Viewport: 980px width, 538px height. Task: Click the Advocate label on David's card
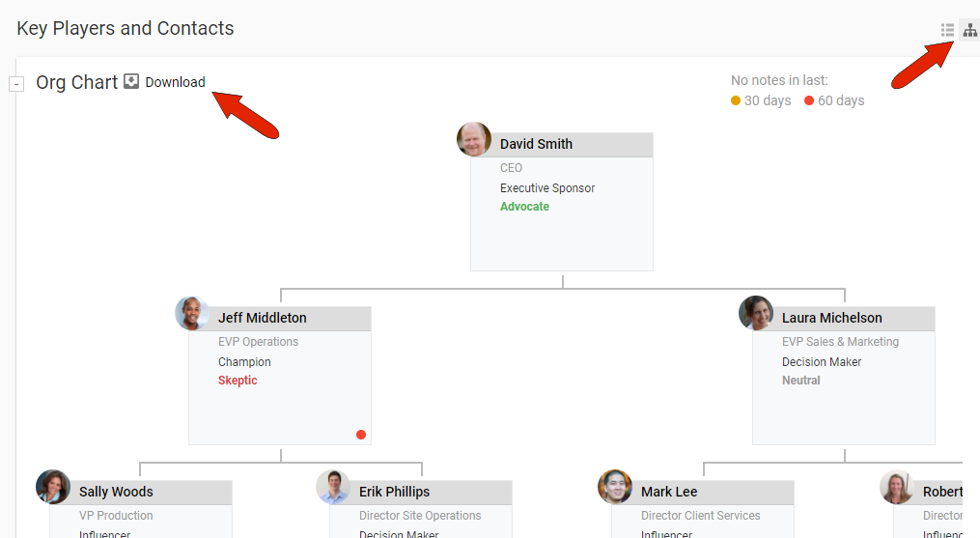pos(524,207)
